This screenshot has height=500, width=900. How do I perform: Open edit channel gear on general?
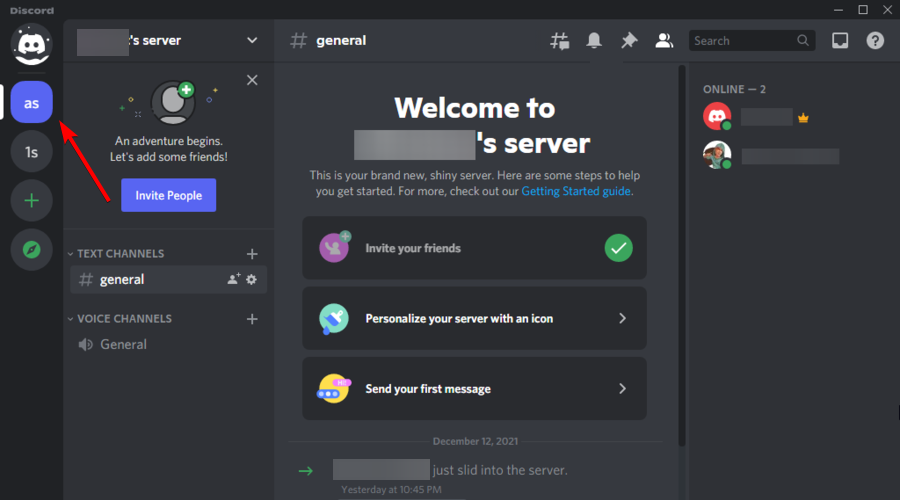[251, 280]
